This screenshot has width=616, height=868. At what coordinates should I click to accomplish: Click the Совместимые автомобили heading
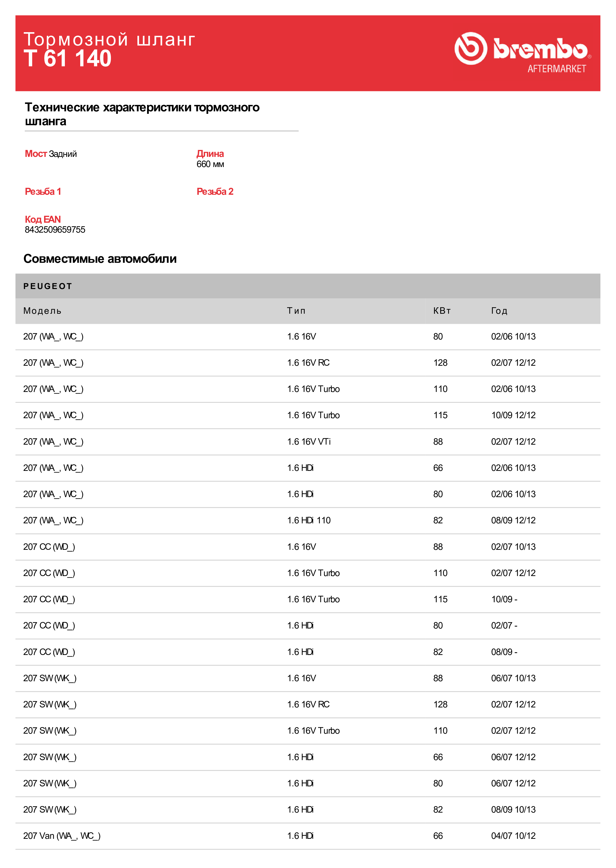coord(100,259)
